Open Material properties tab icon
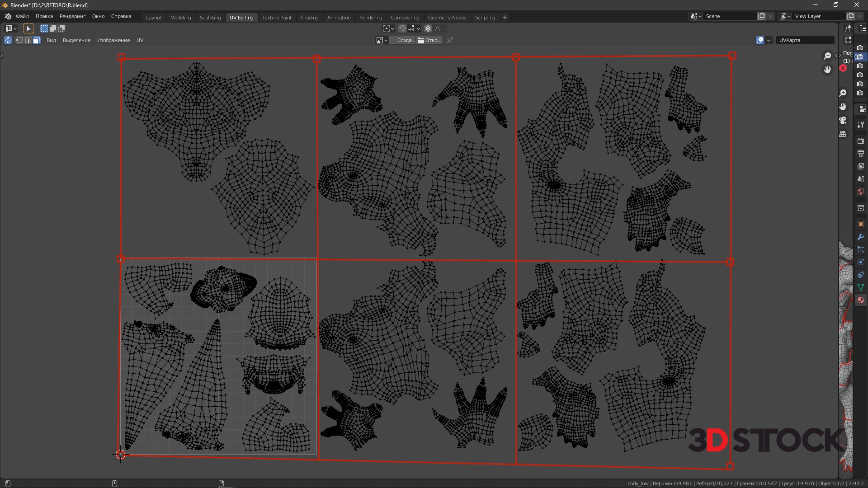The image size is (868, 488). tap(860, 300)
